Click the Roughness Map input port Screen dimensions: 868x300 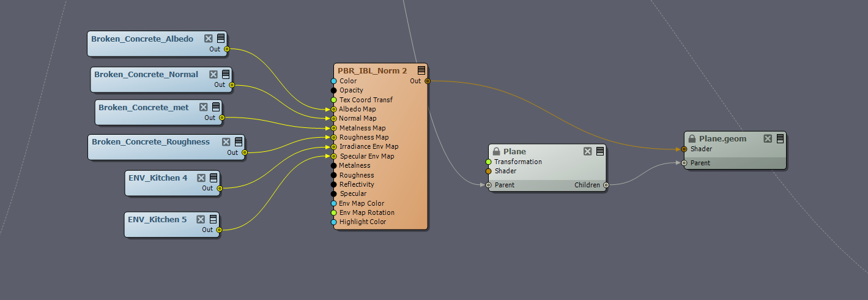[333, 137]
